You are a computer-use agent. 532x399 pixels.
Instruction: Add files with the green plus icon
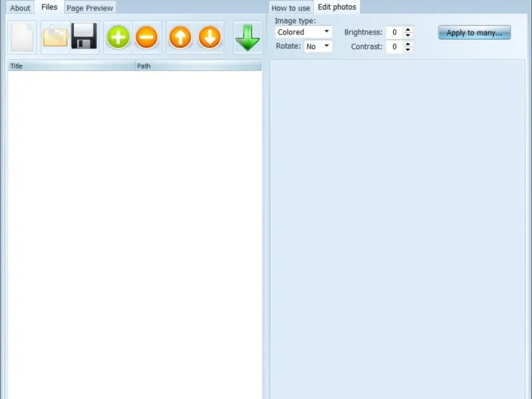(118, 37)
